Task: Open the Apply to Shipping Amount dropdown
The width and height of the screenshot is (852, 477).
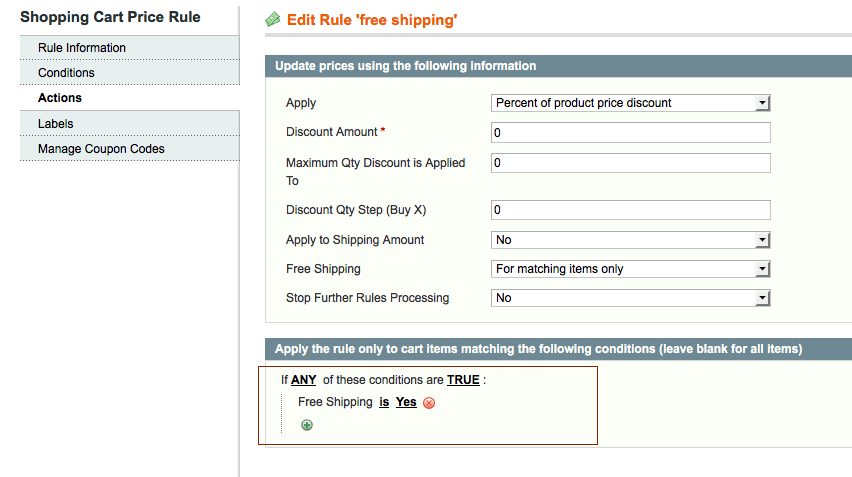Action: click(630, 240)
